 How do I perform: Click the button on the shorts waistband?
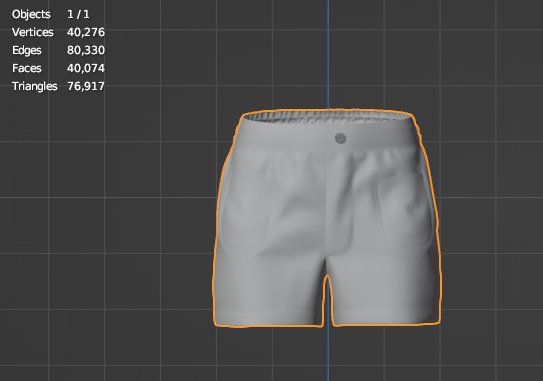click(340, 139)
